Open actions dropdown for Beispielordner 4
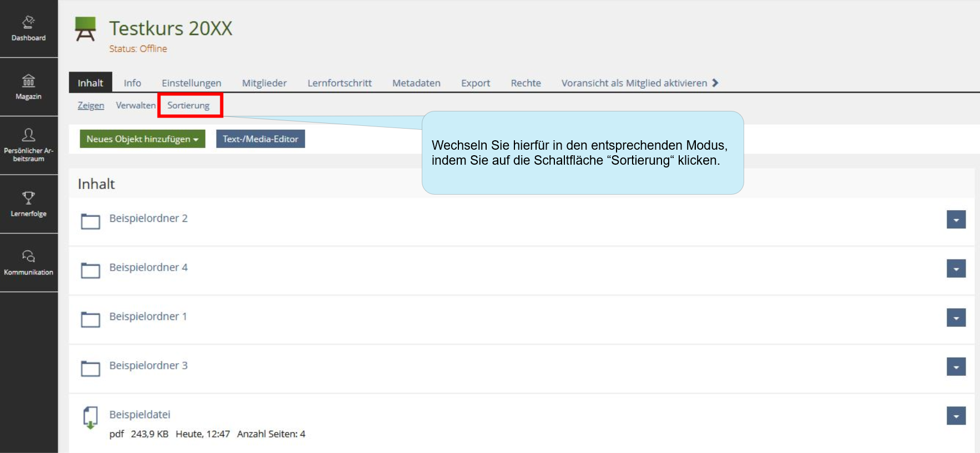 pyautogui.click(x=956, y=269)
